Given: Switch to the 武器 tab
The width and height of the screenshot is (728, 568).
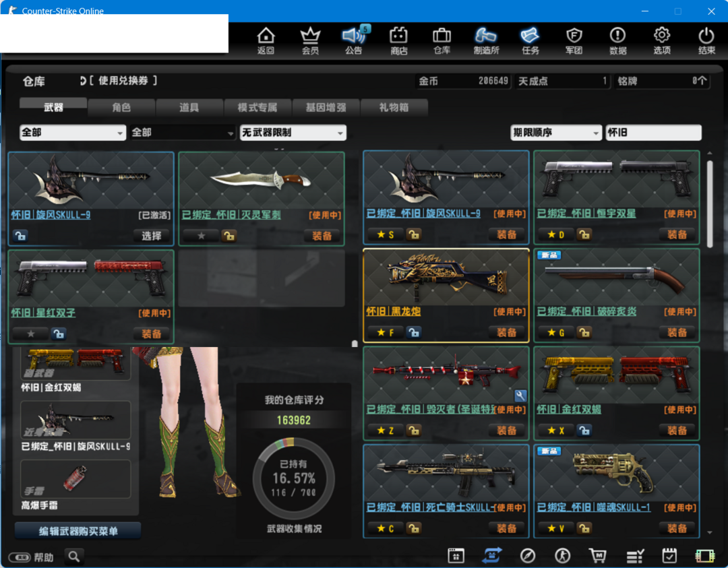Looking at the screenshot, I should [x=53, y=107].
